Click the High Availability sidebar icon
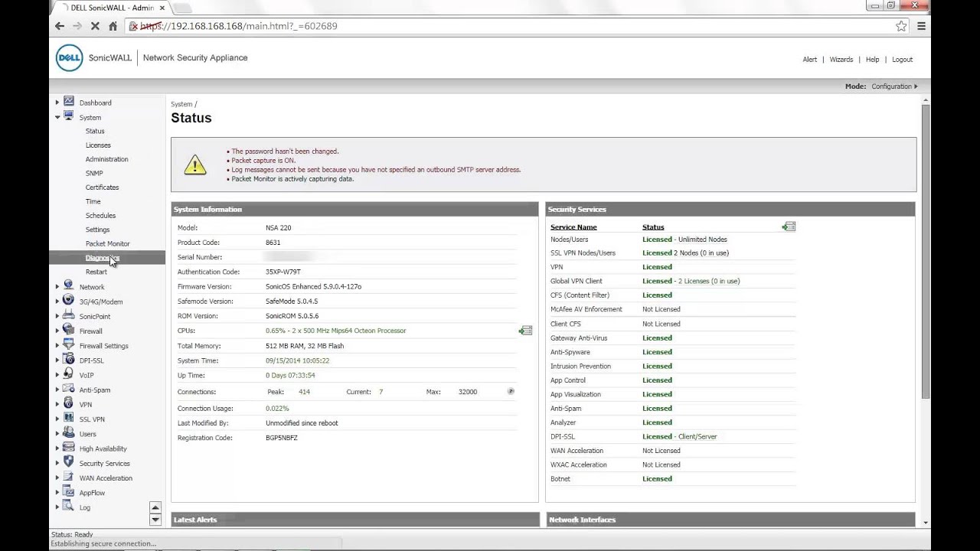 click(68, 448)
